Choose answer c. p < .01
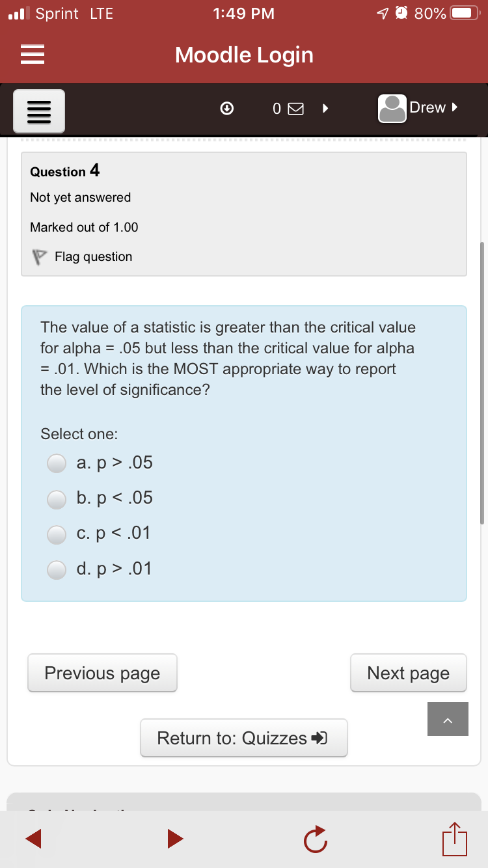This screenshot has height=868, width=488. tap(57, 534)
